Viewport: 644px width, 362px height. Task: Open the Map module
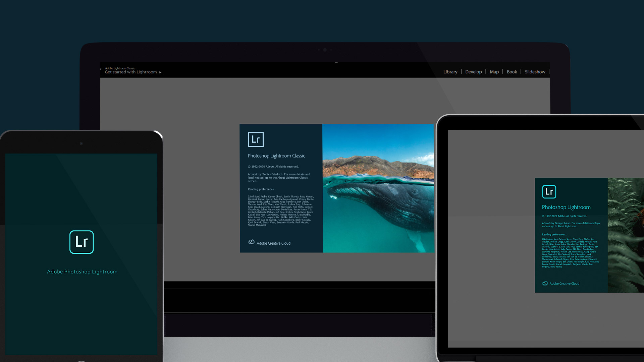pos(494,72)
